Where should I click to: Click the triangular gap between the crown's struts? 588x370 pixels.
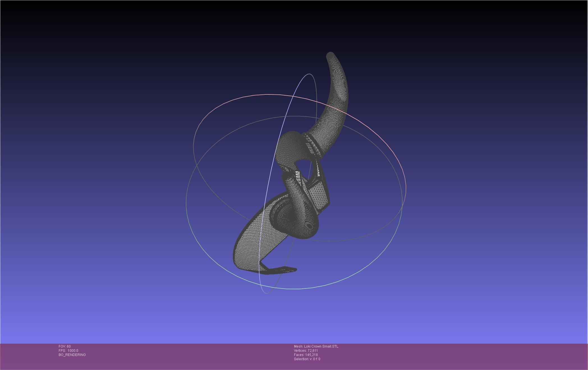304,165
